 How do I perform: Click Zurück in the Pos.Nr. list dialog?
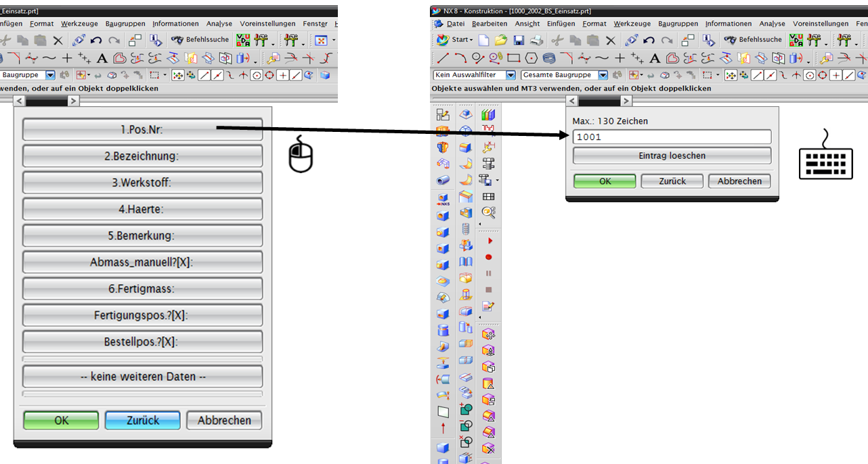click(143, 420)
